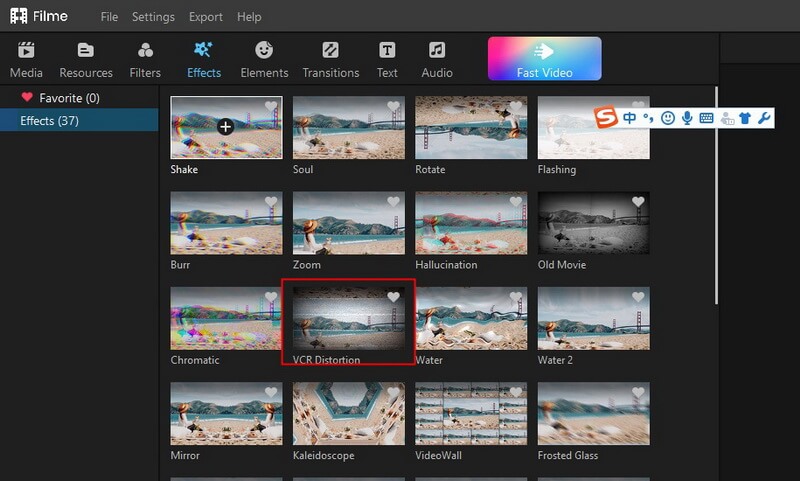
Task: Open the Sogou skin shirt icon
Action: click(x=745, y=118)
